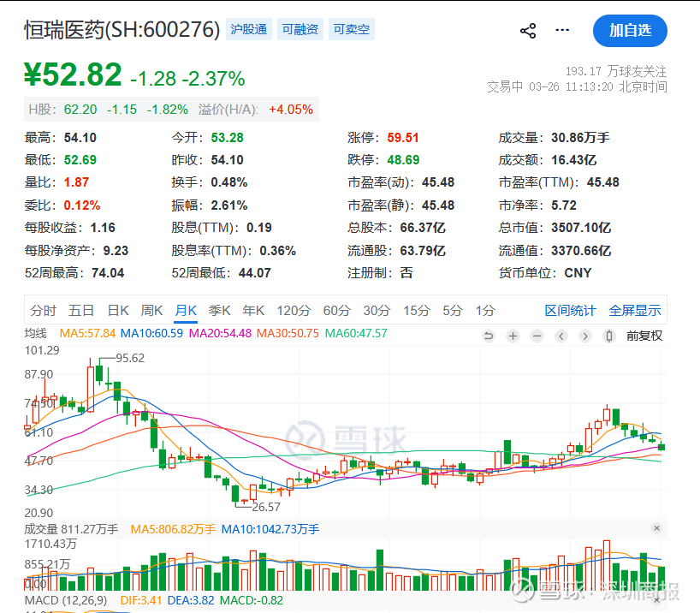Screen dimensions: 700x613
Task: Click the 涨停 59.51 value
Action: 403,138
